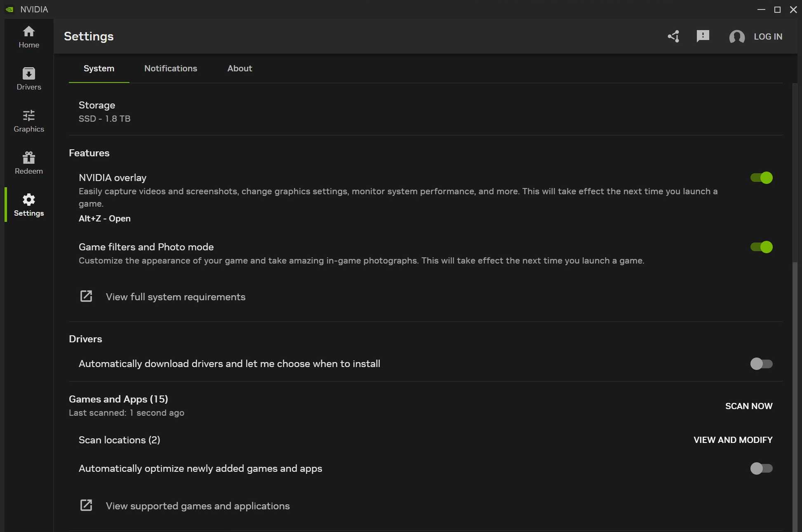
Task: Open VIEW AND MODIFY for scan locations
Action: pyautogui.click(x=733, y=440)
